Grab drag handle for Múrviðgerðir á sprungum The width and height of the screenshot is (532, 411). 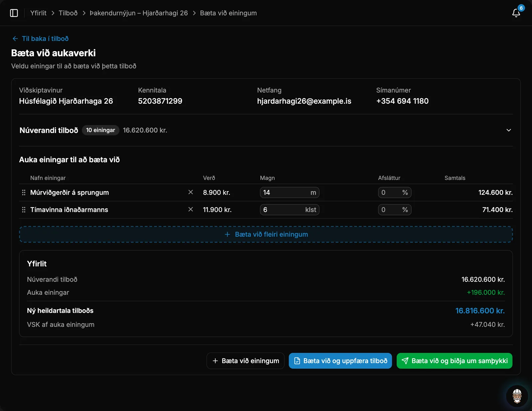point(24,193)
